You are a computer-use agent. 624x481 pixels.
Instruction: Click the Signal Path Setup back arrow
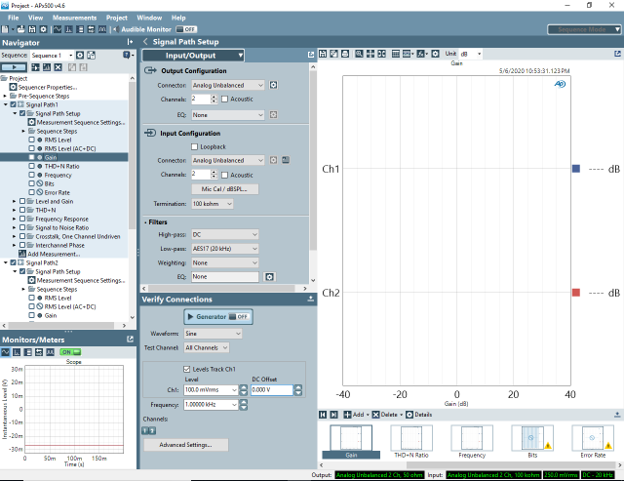[x=145, y=42]
